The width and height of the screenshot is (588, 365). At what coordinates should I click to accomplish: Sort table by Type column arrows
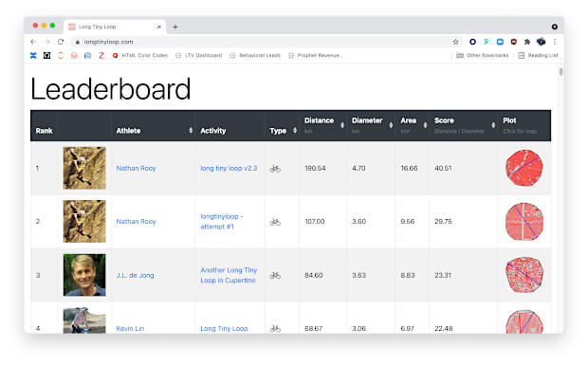[295, 131]
